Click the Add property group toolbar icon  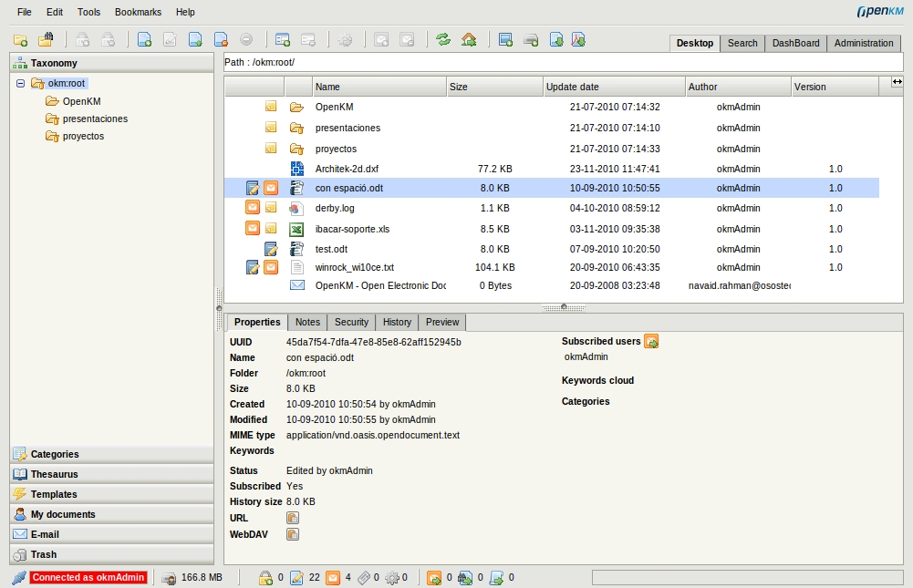(283, 40)
